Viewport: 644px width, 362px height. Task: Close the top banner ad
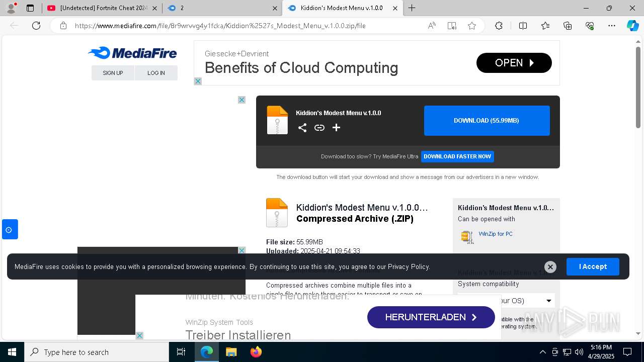pyautogui.click(x=198, y=81)
